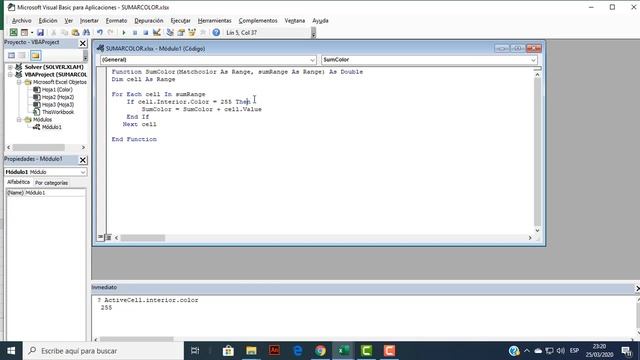Click the View Object icon in Project panel
The width and height of the screenshot is (640, 360).
22,56
